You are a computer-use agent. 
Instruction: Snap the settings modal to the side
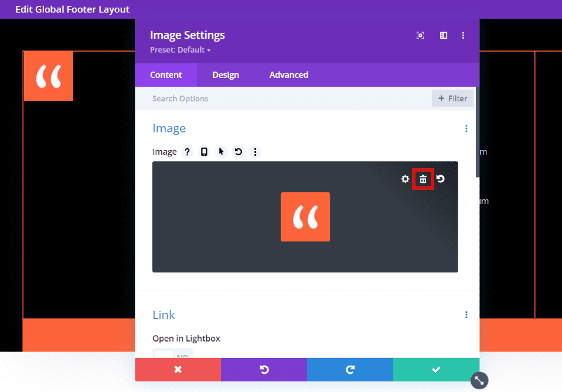(x=444, y=35)
